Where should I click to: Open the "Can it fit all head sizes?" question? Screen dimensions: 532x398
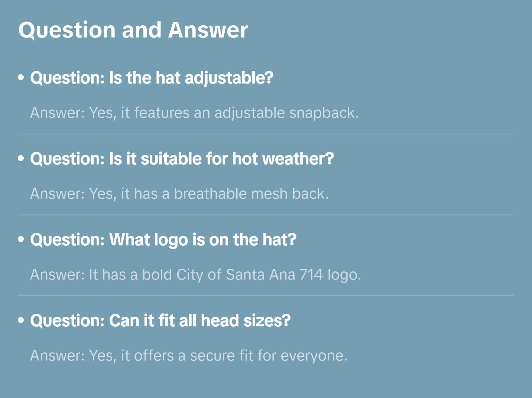(160, 321)
